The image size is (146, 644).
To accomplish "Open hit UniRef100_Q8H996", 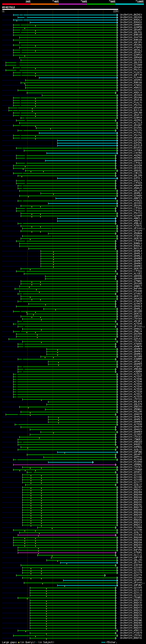I will (131, 276).
